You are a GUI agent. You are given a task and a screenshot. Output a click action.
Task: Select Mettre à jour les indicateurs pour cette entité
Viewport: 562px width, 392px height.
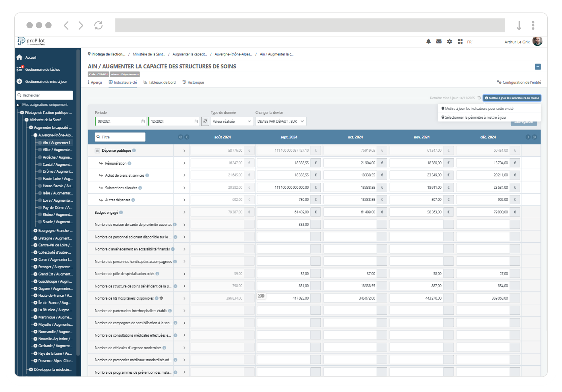[479, 108]
